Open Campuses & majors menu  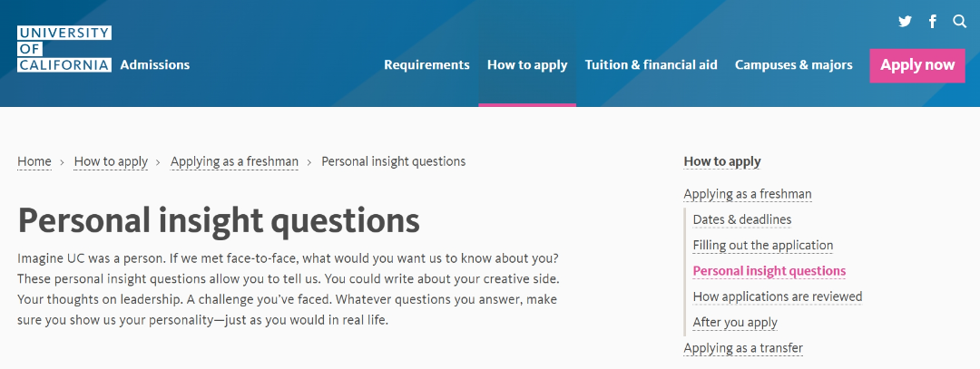tap(793, 65)
